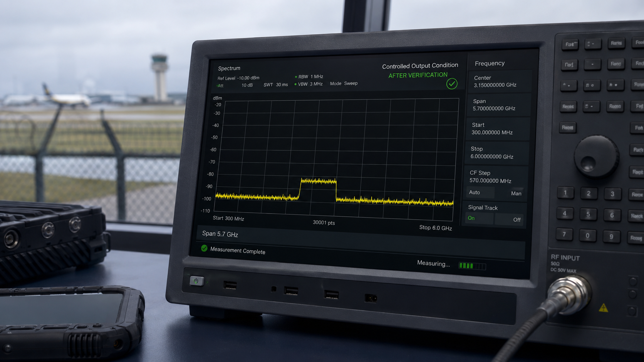Click the VBW 3 MHz setting
Viewport: 644px width, 362px height.
coord(310,84)
